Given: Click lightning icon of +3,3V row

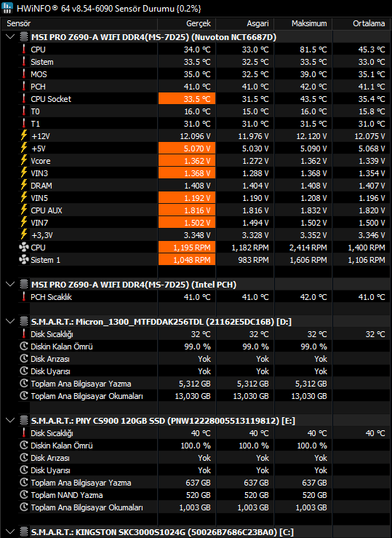Looking at the screenshot, I should [x=24, y=234].
